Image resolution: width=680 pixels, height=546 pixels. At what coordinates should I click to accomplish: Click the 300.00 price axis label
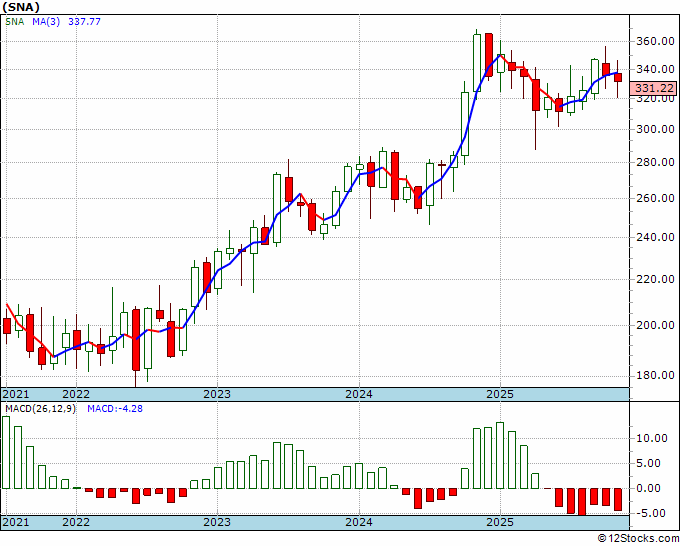click(655, 129)
